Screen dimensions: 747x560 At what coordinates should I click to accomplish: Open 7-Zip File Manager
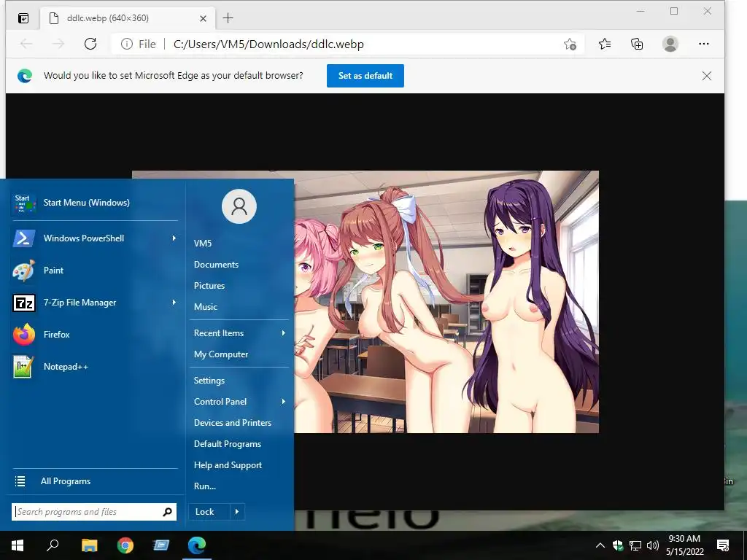[95, 303]
